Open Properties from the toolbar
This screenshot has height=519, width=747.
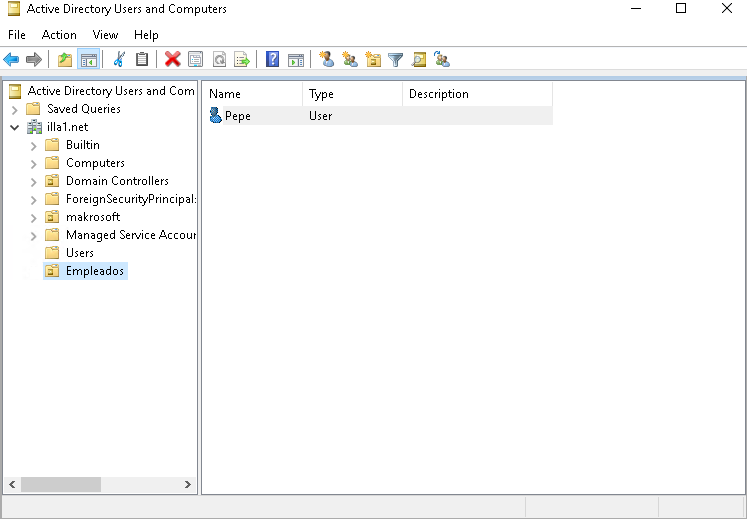pos(196,60)
